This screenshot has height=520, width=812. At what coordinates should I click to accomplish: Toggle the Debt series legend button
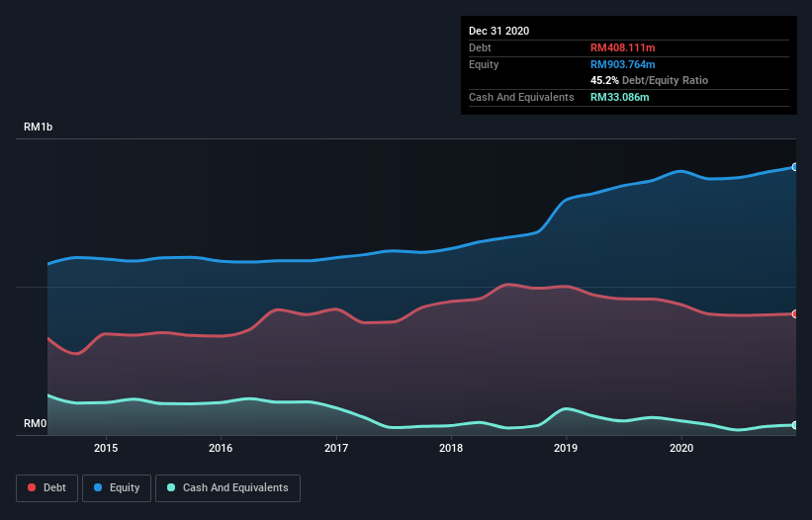tap(47, 488)
